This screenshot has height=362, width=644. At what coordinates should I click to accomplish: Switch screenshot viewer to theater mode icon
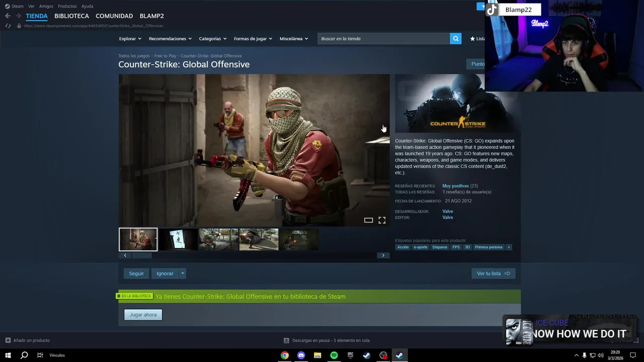tap(368, 220)
